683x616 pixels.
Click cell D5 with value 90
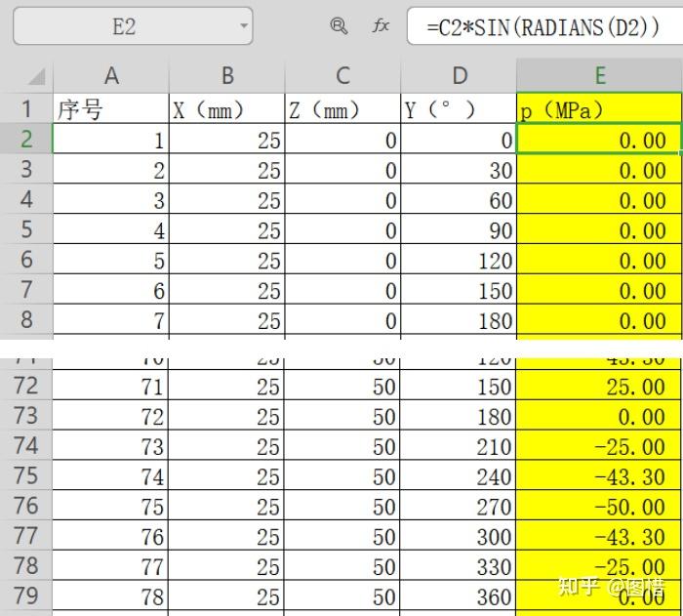tap(459, 228)
